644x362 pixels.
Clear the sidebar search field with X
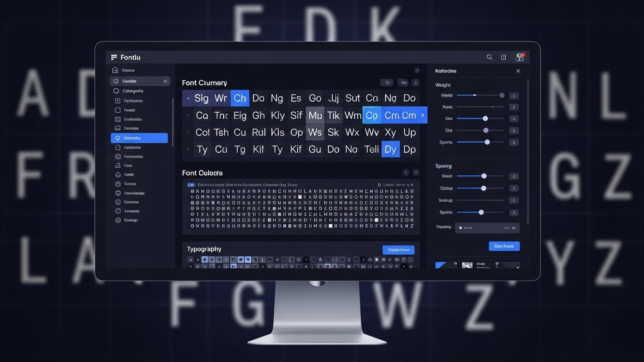[165, 81]
